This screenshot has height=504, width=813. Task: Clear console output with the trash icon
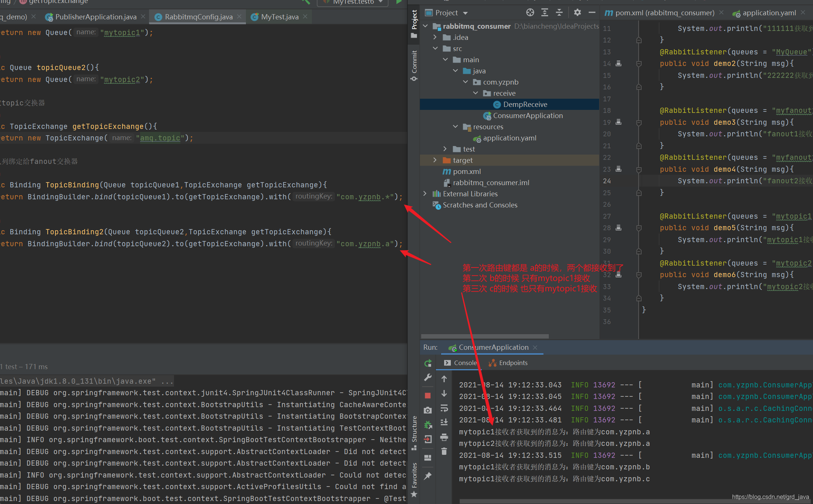tap(444, 451)
